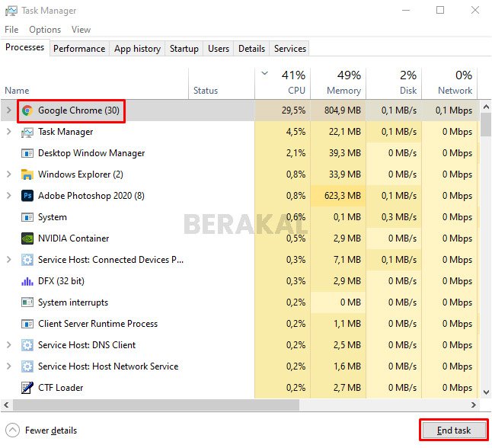492x448 pixels.
Task: Click the System process icon
Action: [x=27, y=217]
